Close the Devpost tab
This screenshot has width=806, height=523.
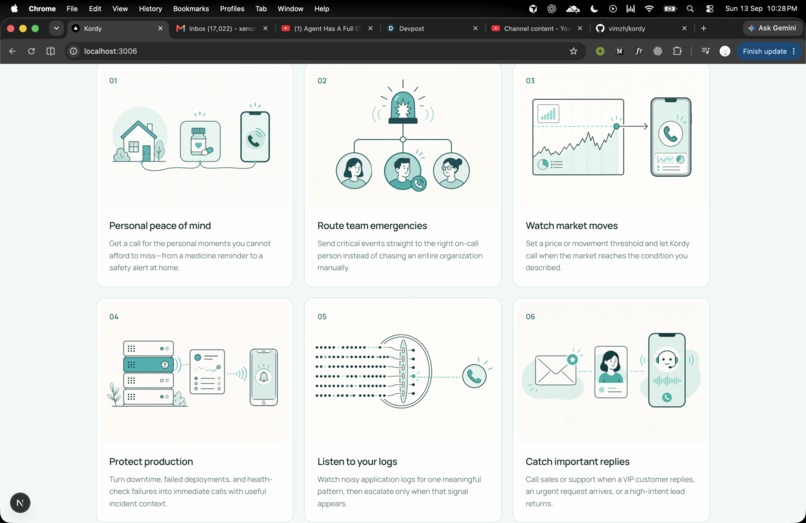click(x=475, y=28)
